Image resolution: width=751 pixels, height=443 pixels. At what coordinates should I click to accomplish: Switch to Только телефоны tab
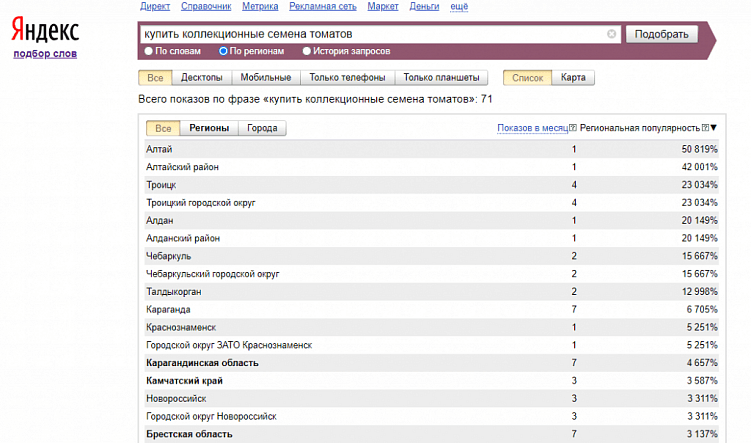[x=347, y=78]
